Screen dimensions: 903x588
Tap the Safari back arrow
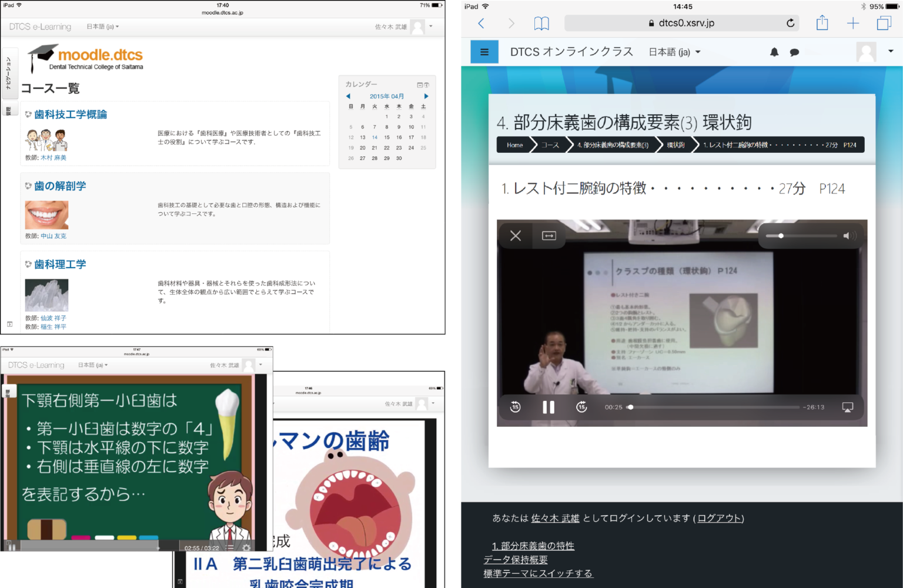pyautogui.click(x=481, y=24)
